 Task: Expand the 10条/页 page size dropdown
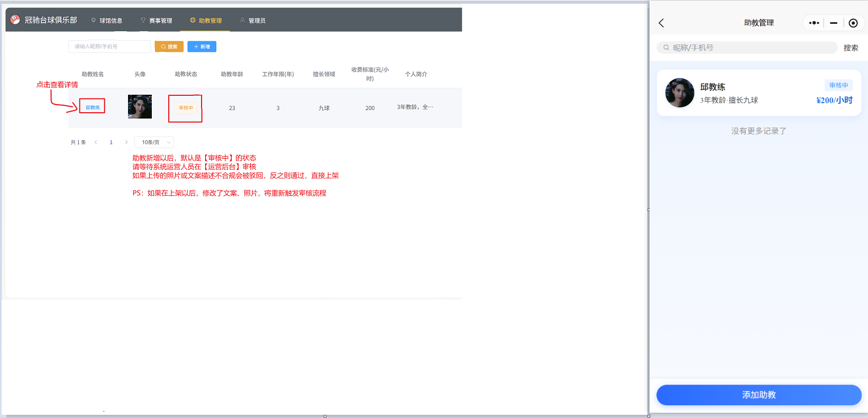point(154,142)
